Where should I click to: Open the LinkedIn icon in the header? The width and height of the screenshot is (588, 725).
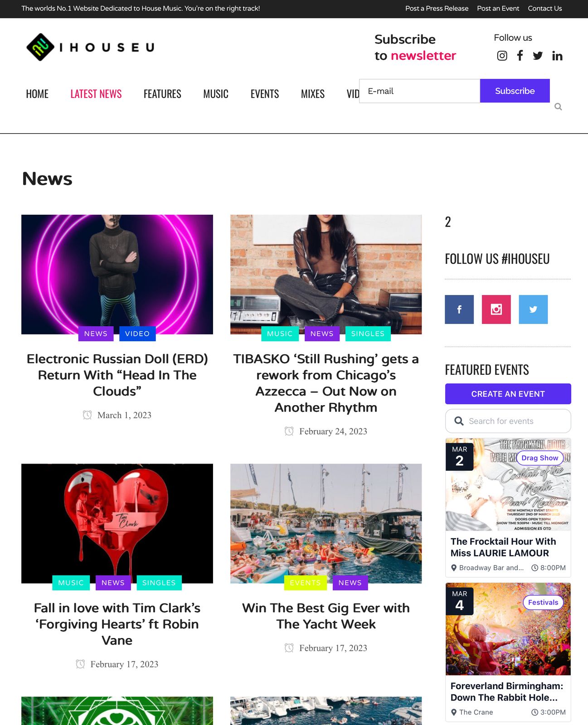tap(557, 56)
